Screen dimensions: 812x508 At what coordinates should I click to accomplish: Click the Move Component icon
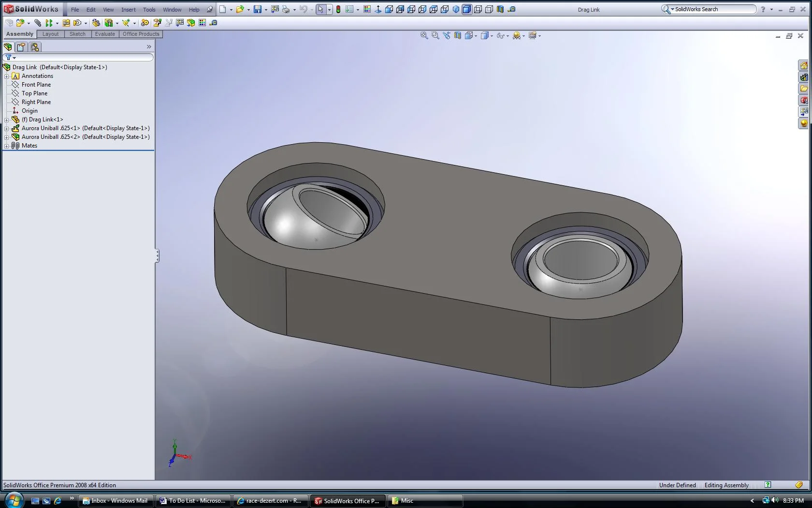click(x=77, y=23)
